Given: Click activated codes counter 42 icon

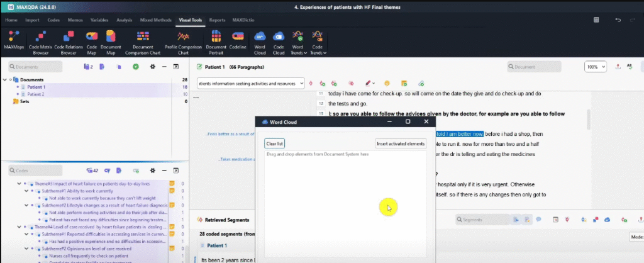Looking at the screenshot, I should pos(92,171).
